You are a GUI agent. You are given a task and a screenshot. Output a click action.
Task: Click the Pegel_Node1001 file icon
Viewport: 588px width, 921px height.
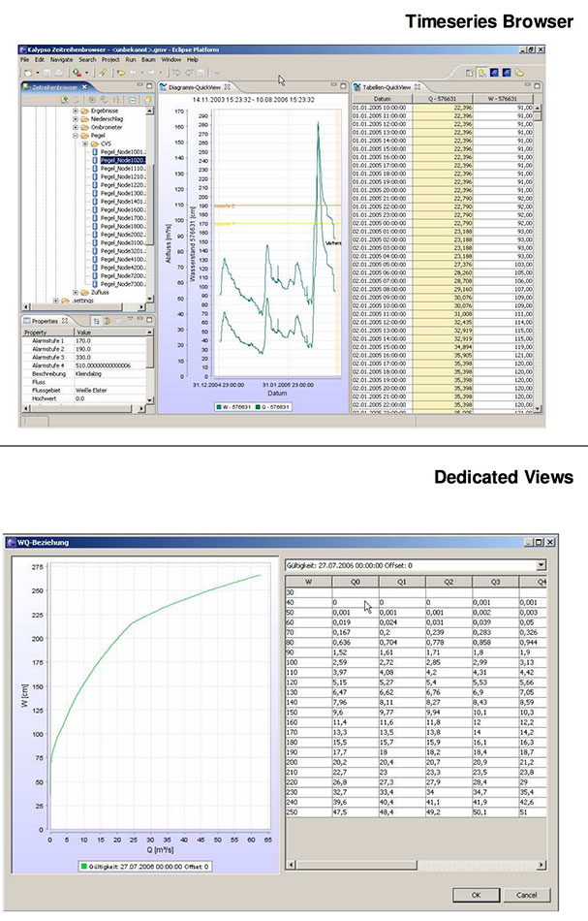[x=95, y=152]
